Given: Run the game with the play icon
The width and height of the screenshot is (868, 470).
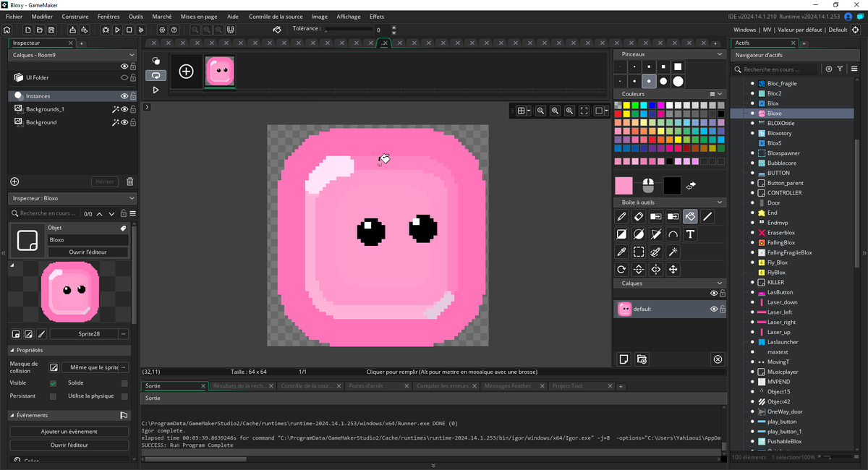Looking at the screenshot, I should pyautogui.click(x=117, y=30).
